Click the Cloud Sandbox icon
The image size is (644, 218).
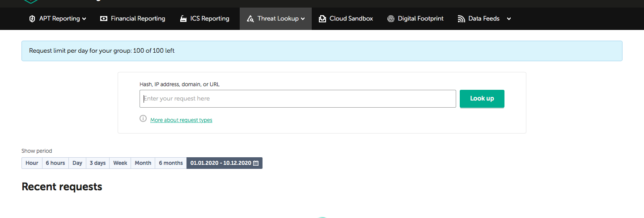(x=322, y=19)
